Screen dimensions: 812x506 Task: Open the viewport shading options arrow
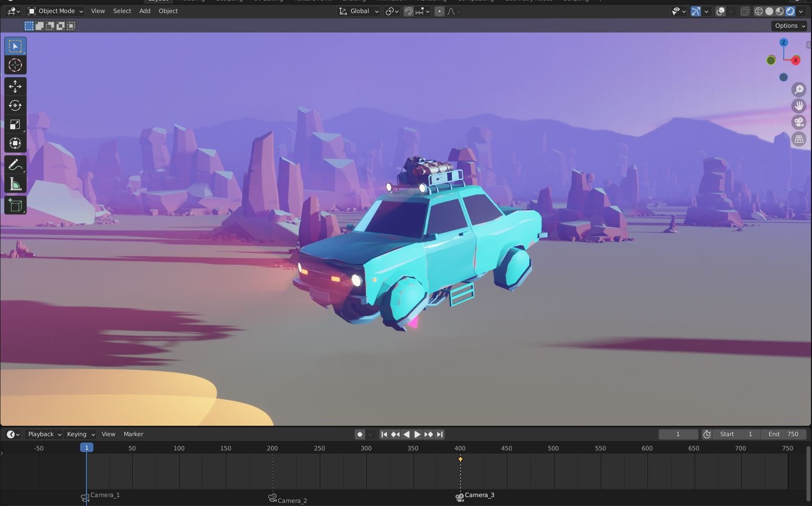pyautogui.click(x=800, y=11)
